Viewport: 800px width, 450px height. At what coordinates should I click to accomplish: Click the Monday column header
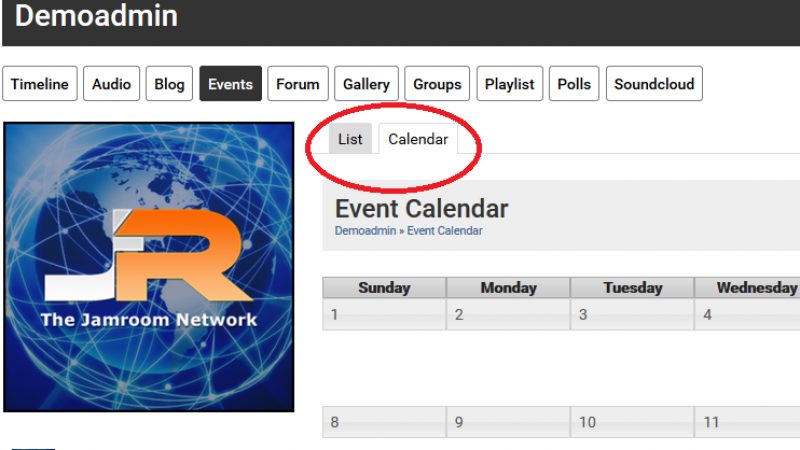pyautogui.click(x=508, y=288)
